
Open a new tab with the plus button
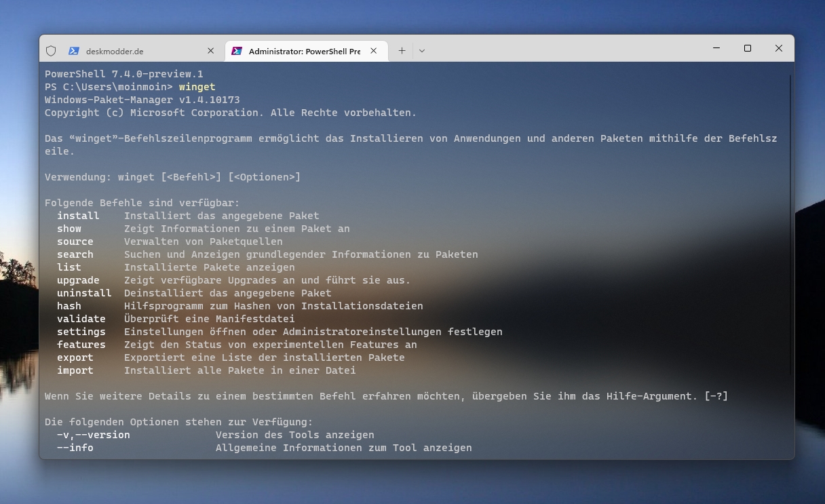tap(402, 51)
